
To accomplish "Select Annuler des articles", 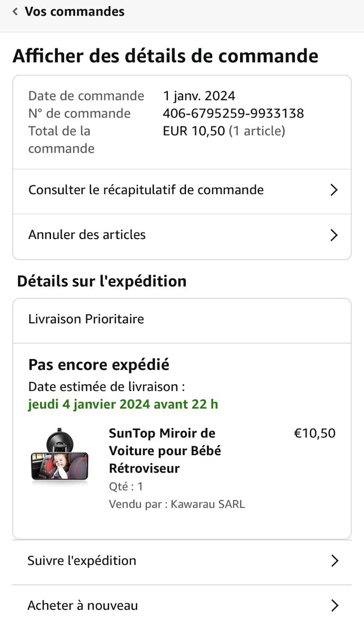I will (x=87, y=235).
